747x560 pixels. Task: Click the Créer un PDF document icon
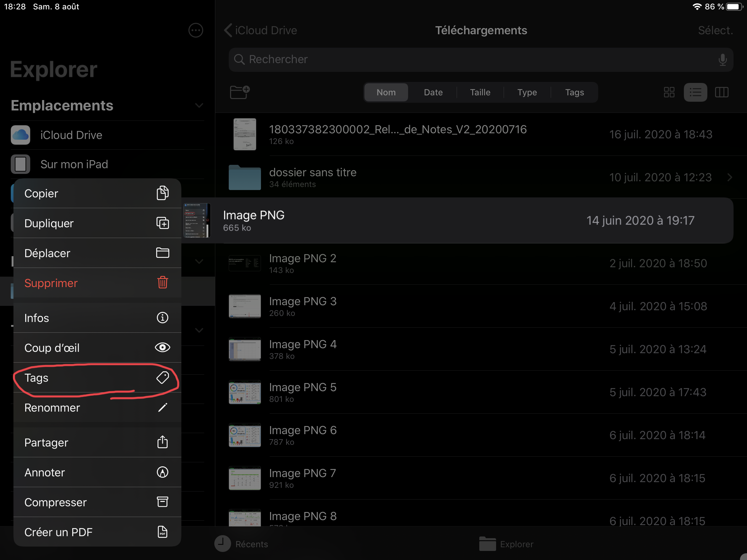tap(163, 532)
